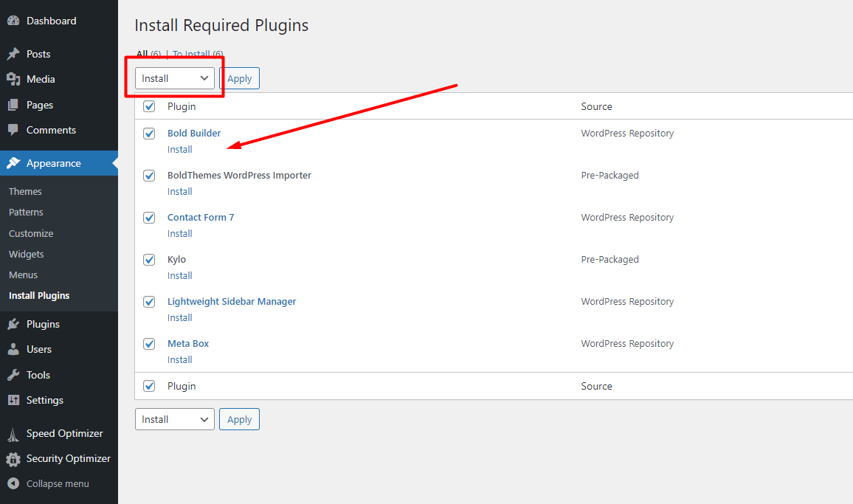Filter the list by To Install (6)

coord(198,54)
